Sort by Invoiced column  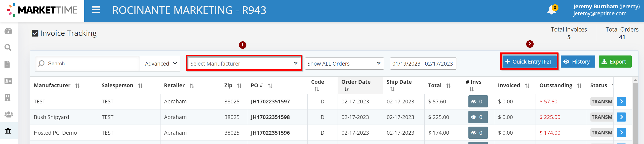pos(527,86)
